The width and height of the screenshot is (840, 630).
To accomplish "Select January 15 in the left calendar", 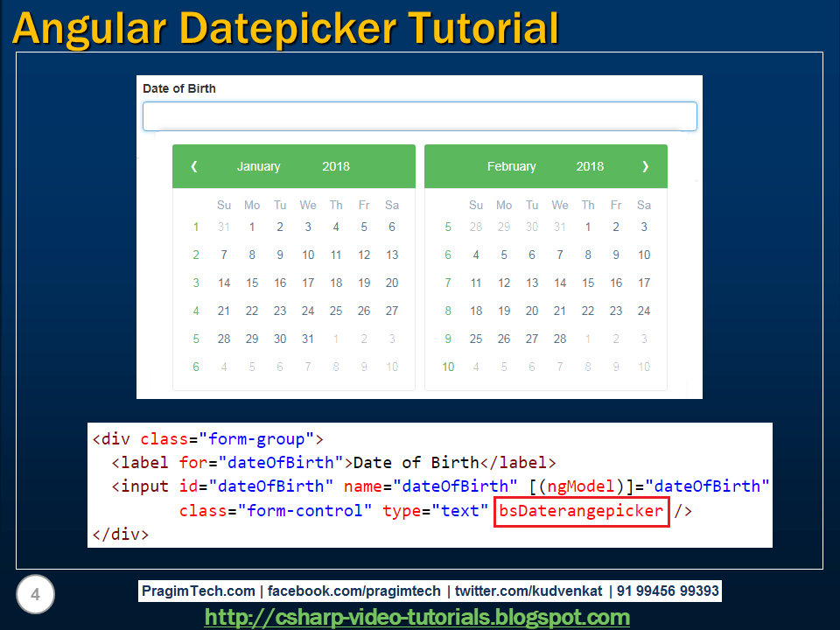I will tap(252, 283).
